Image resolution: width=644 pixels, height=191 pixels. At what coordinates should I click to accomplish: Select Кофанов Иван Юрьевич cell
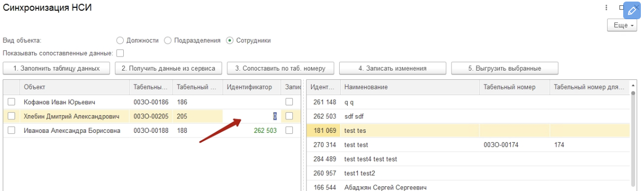[x=74, y=102]
